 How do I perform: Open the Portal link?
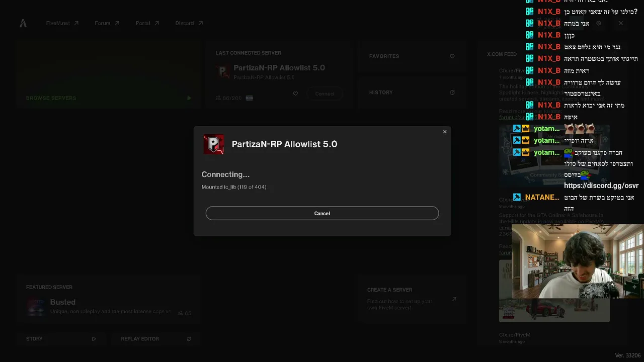(147, 23)
